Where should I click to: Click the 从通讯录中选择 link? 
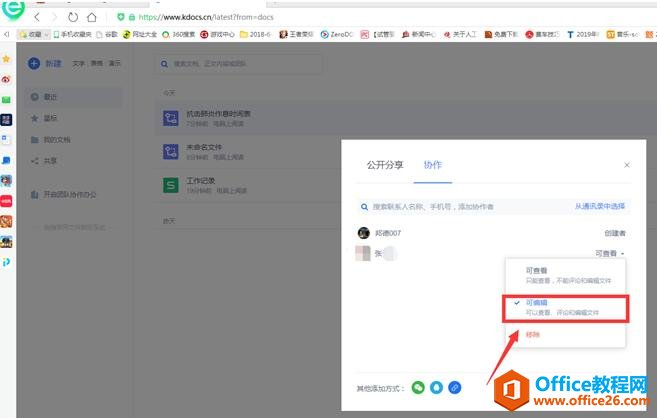pyautogui.click(x=601, y=206)
